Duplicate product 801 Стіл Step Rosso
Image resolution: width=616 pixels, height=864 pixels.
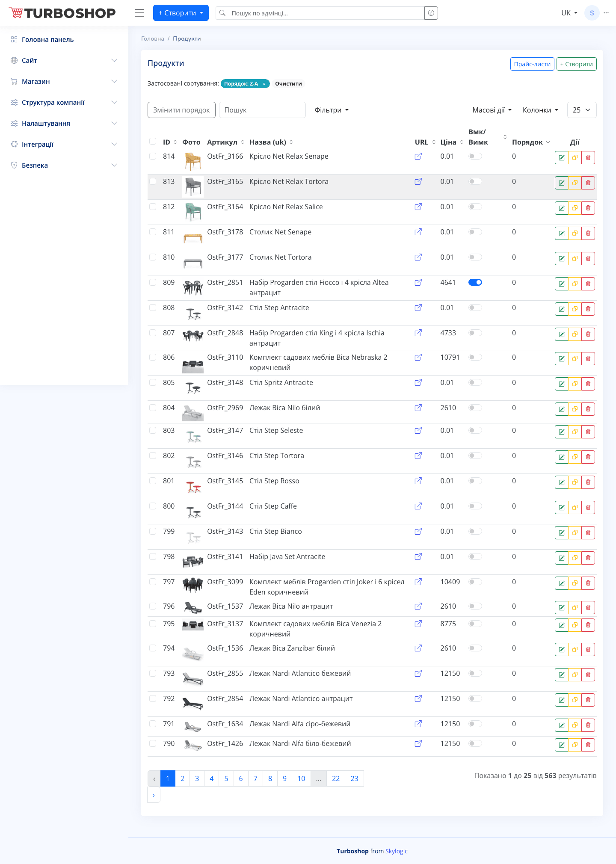pyautogui.click(x=575, y=482)
